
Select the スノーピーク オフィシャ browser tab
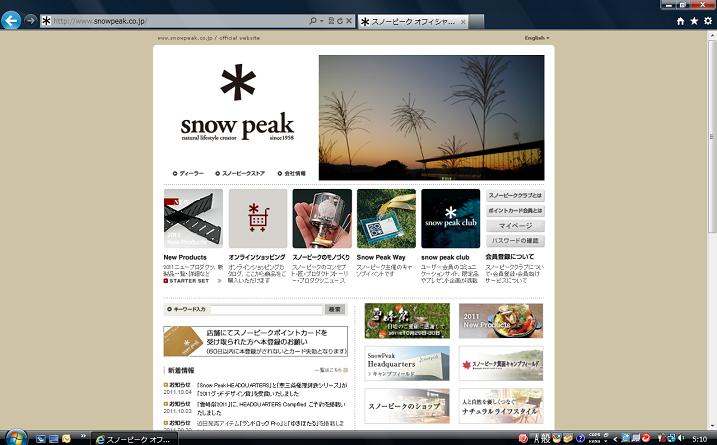(x=412, y=21)
